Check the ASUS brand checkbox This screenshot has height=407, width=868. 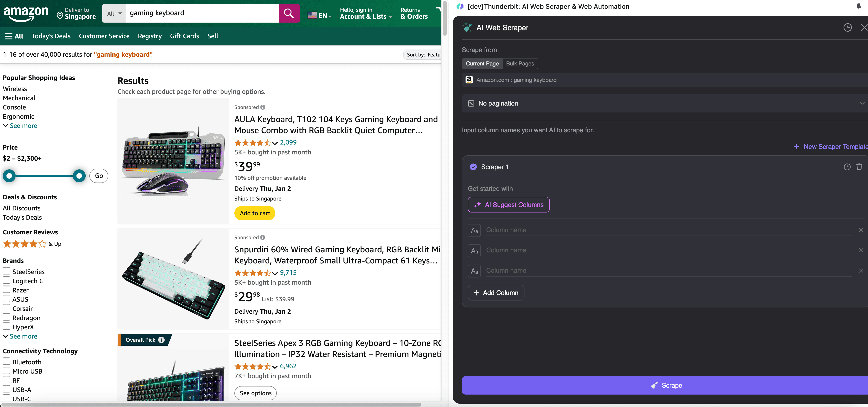click(6, 298)
